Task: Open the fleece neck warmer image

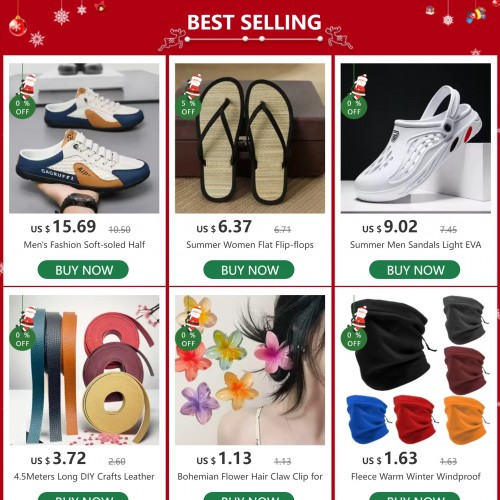Action: point(416,370)
